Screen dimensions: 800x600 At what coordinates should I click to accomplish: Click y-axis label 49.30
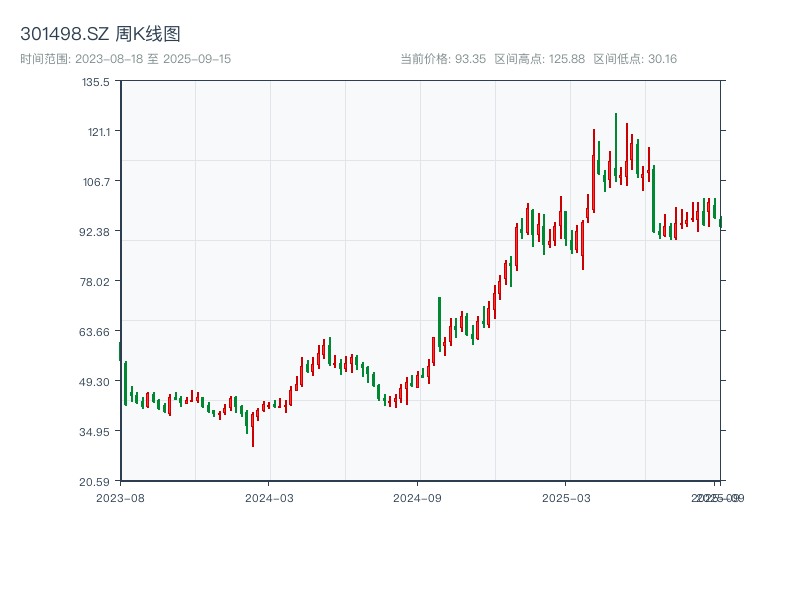94,382
